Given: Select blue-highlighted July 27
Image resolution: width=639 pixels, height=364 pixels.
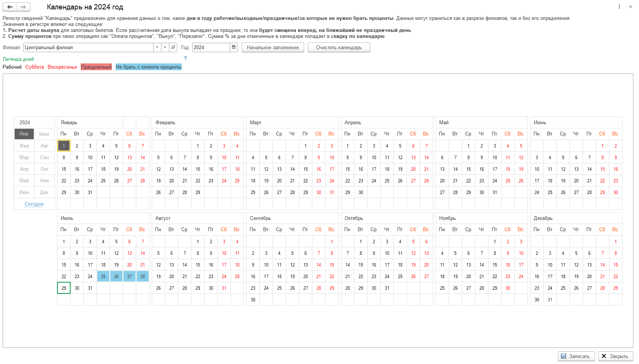Looking at the screenshot, I should 130,276.
